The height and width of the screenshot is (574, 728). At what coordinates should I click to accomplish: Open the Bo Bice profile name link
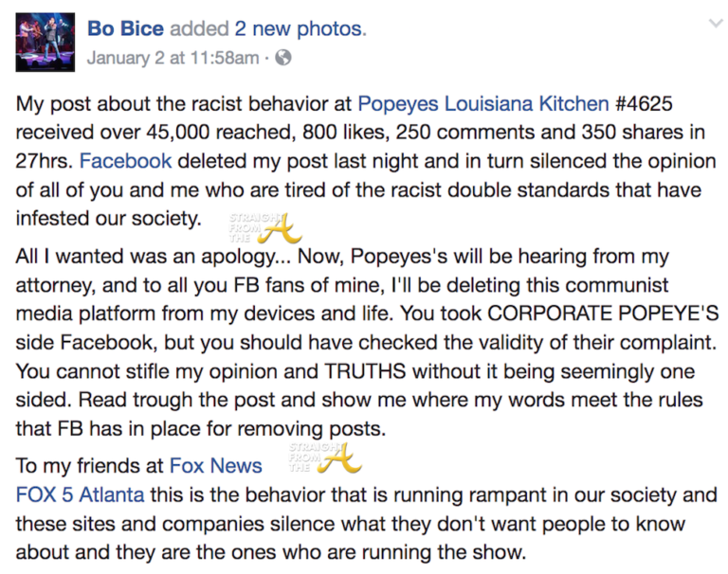pos(124,29)
